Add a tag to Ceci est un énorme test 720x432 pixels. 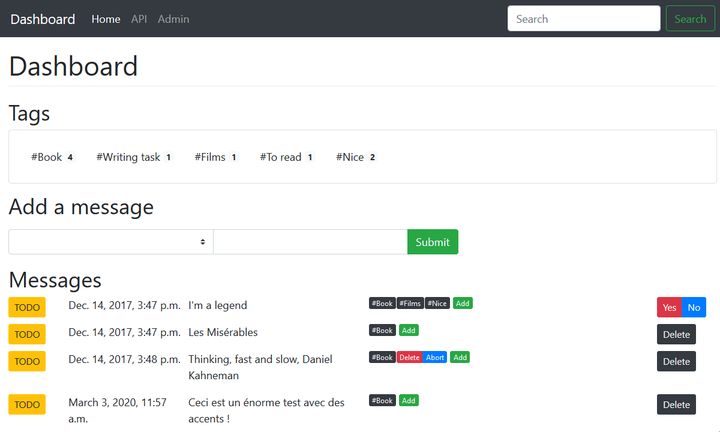click(x=409, y=401)
